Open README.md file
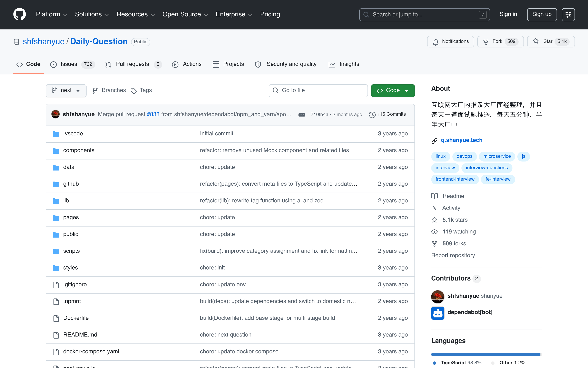The width and height of the screenshot is (588, 368). [x=80, y=335]
